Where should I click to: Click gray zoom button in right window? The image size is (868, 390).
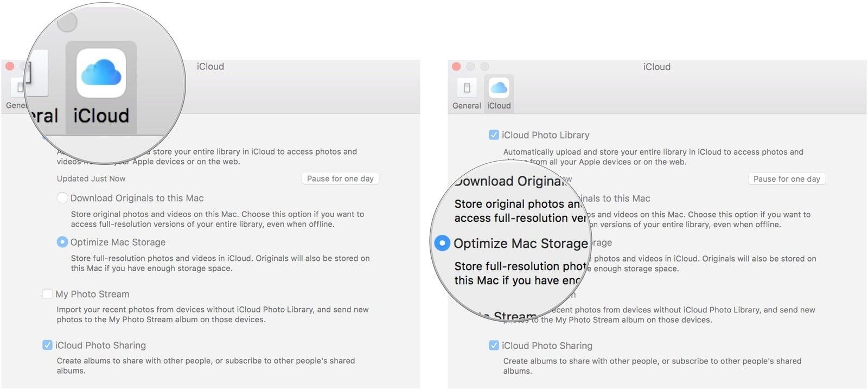tap(484, 67)
